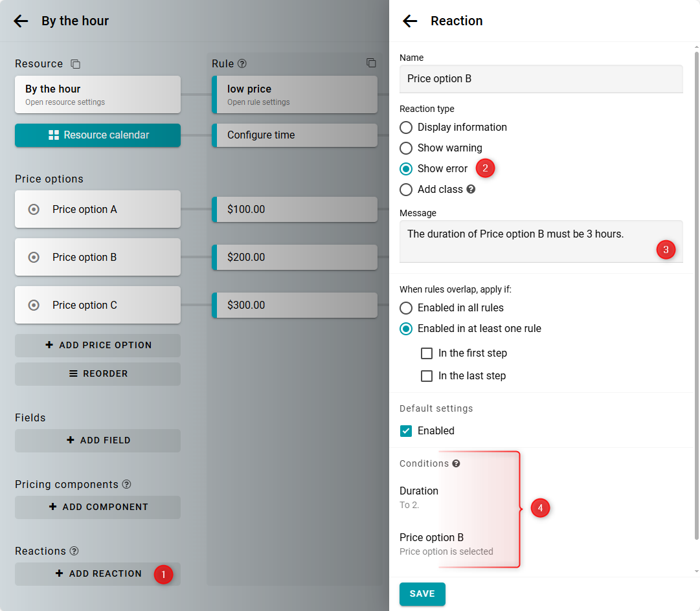Click the help icon next to Reactions
700x611 pixels.
point(74,551)
